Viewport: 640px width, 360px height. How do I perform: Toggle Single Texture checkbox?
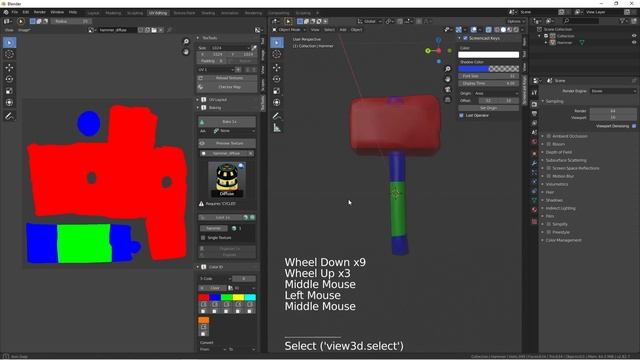[203, 238]
